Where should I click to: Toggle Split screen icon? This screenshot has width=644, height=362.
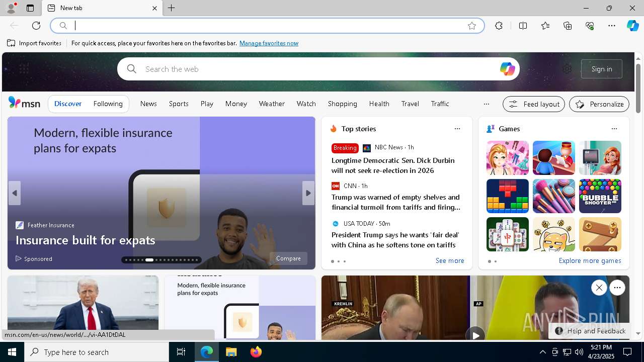click(523, 26)
